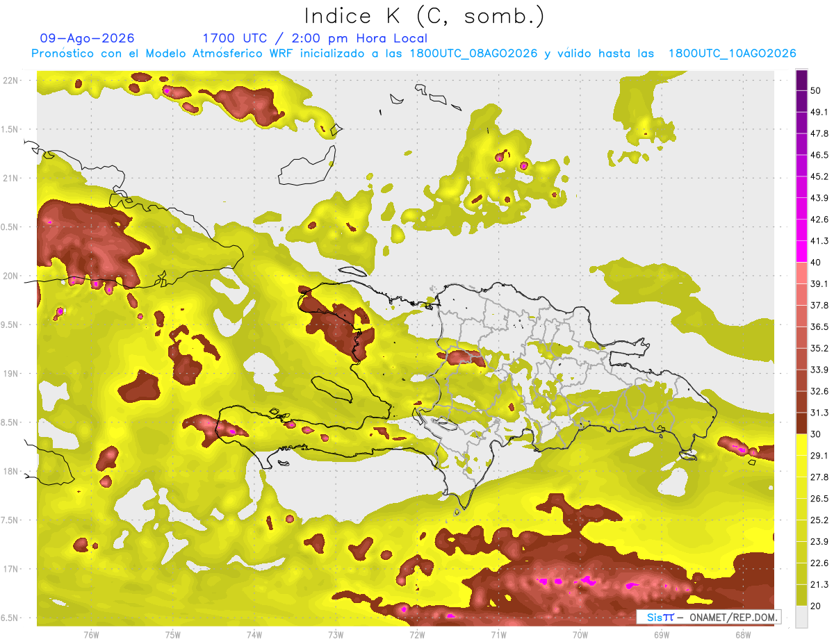Click the "18N" latitude axis label
This screenshot has height=644, width=834.
10,472
